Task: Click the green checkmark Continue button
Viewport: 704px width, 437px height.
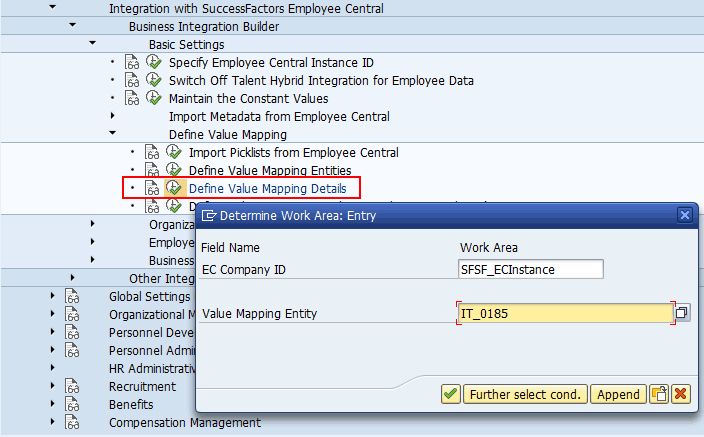Action: tap(451, 394)
